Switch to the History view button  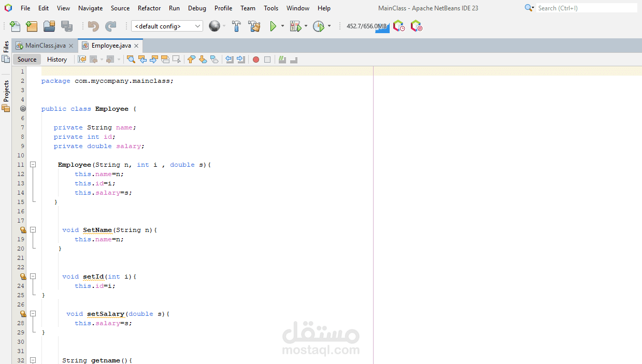[x=57, y=60]
